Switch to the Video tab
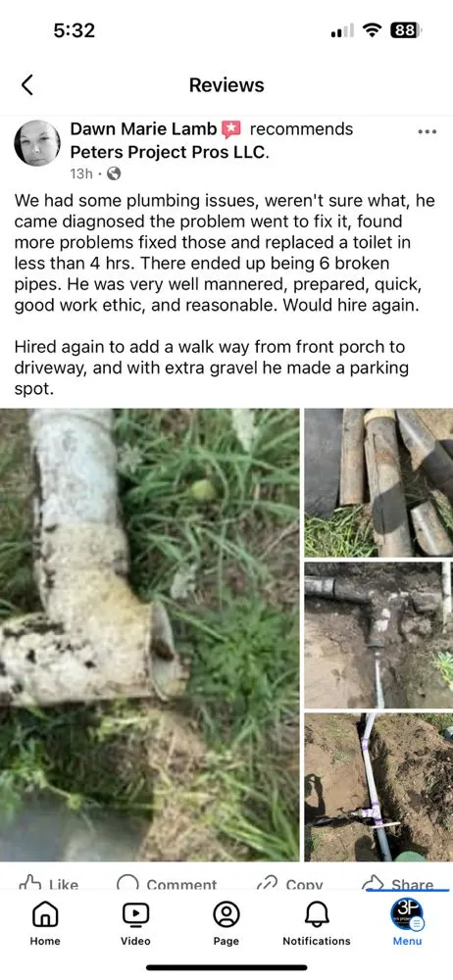The image size is (453, 980). tap(135, 922)
